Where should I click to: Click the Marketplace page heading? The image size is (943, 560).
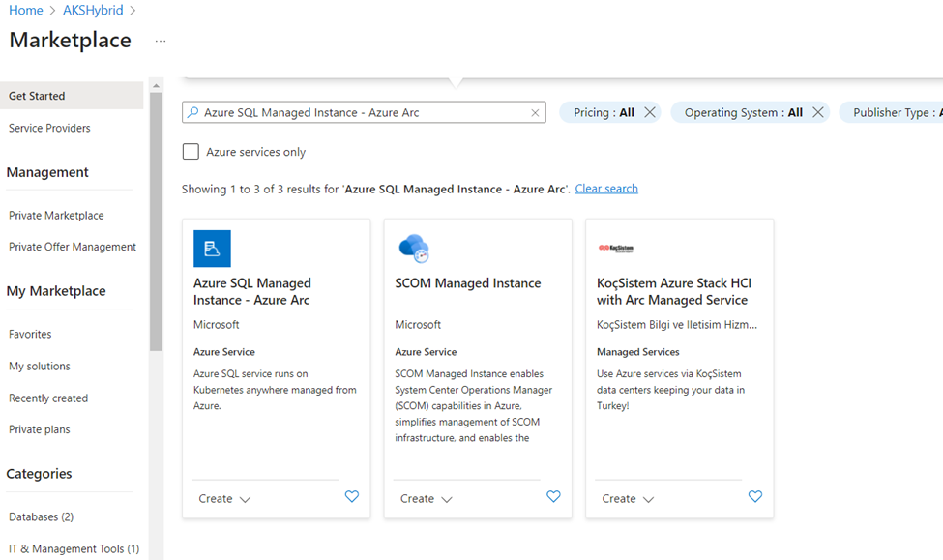[x=70, y=40]
